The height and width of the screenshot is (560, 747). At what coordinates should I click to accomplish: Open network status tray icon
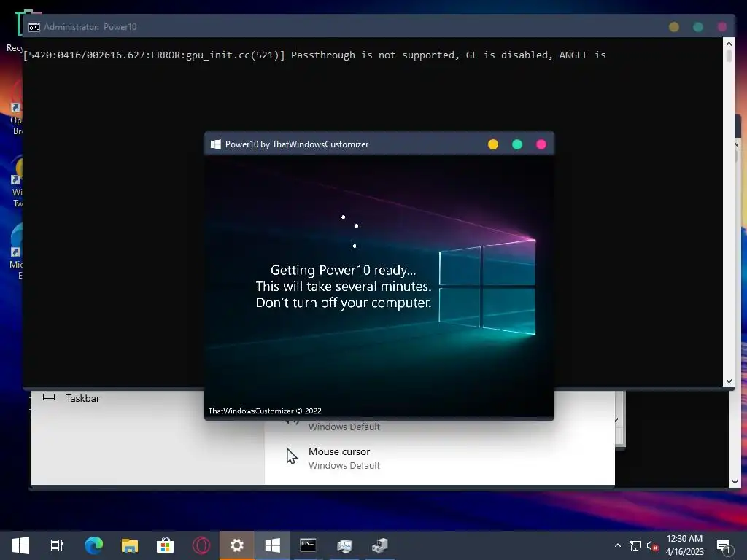[x=635, y=545]
